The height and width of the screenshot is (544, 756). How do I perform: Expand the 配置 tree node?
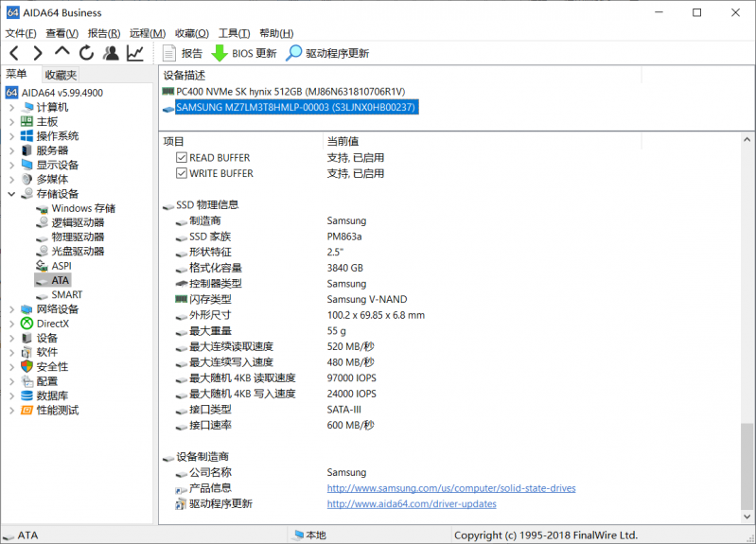click(11, 381)
